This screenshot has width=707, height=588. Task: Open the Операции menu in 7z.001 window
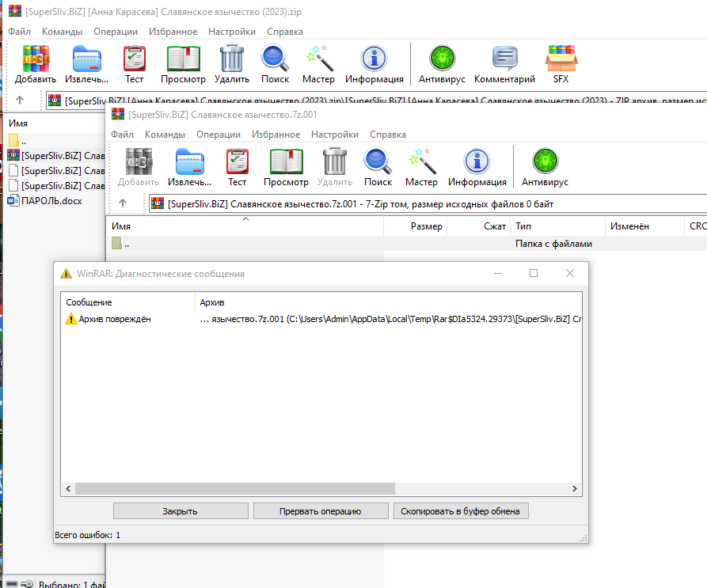(219, 135)
